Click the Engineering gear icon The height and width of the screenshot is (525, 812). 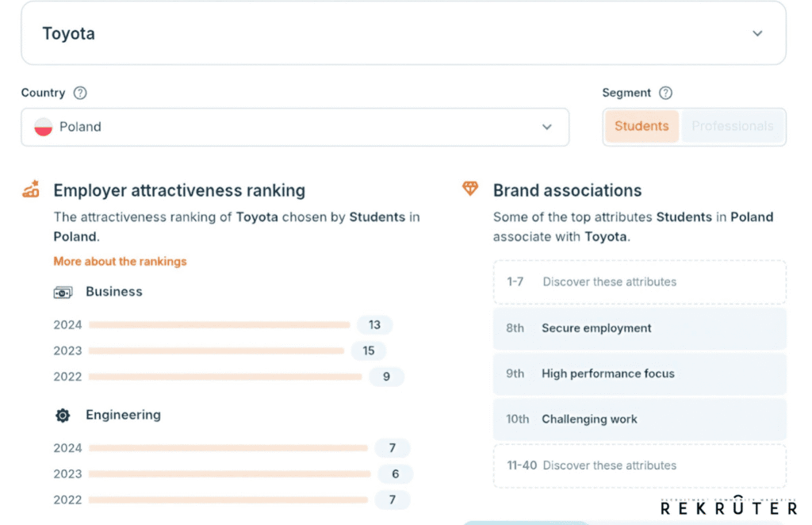[63, 416]
